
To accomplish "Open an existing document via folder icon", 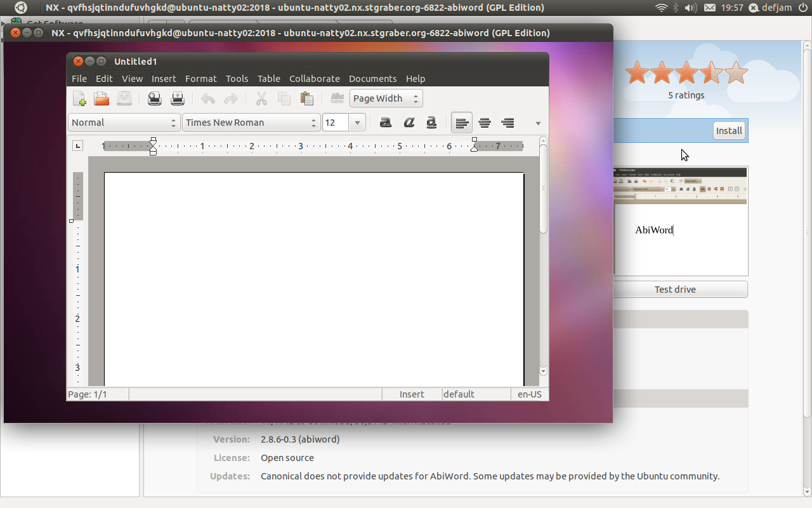I will point(101,98).
